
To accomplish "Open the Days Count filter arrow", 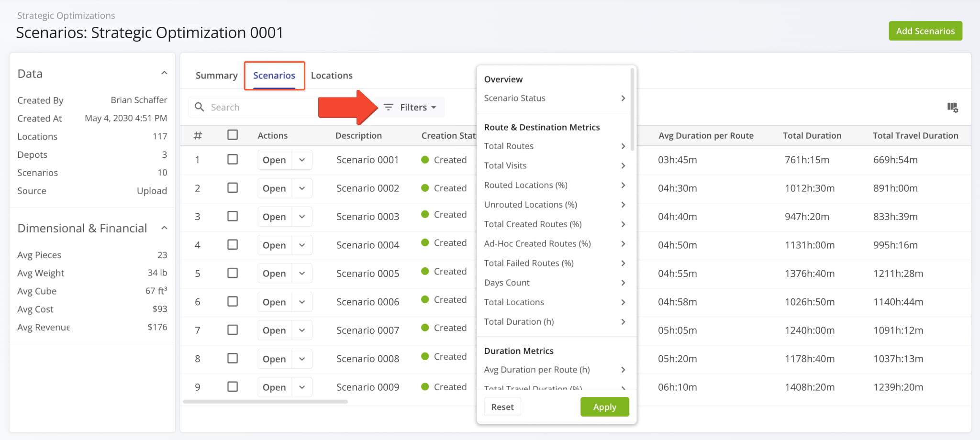I will point(623,283).
